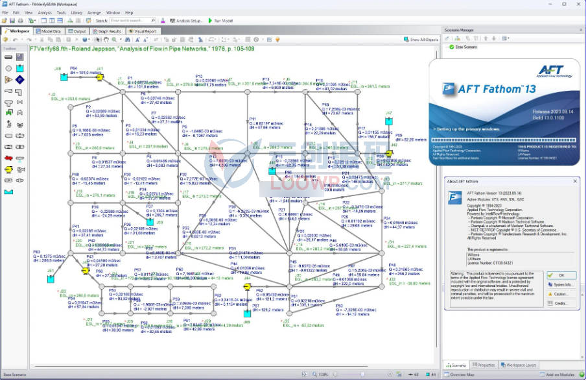Select the Branch junction (circle) in Toolbox
The width and height of the screenshot is (588, 381).
8,68
